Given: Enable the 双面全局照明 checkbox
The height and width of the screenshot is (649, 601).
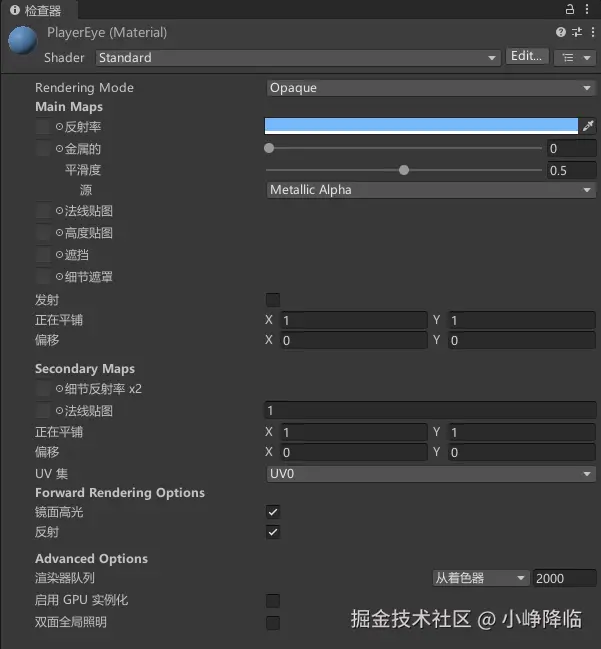Looking at the screenshot, I should pos(273,623).
